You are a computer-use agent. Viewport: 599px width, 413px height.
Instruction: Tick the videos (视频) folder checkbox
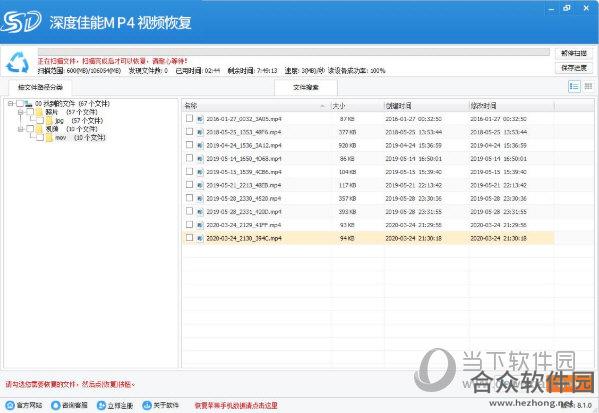tap(30, 129)
